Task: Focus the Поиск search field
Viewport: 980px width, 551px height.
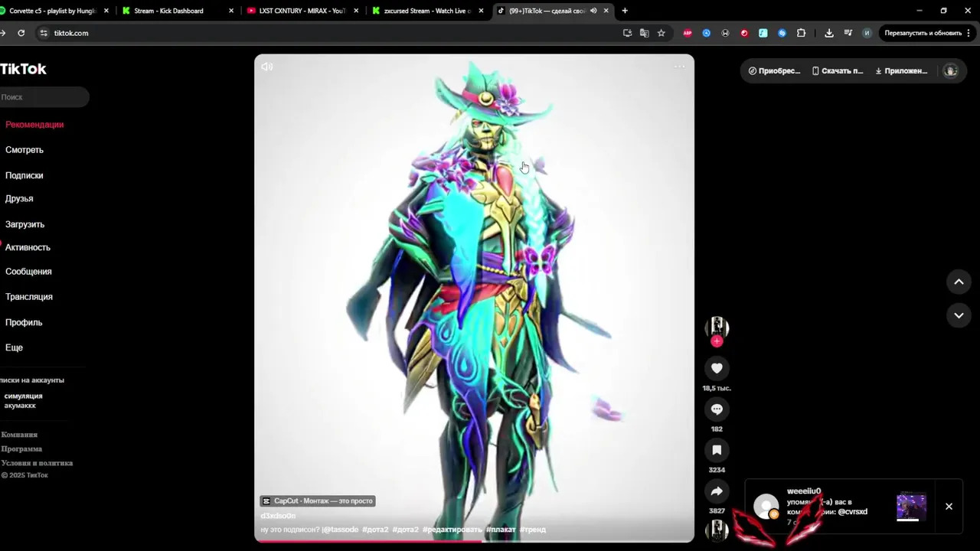Action: coord(44,97)
